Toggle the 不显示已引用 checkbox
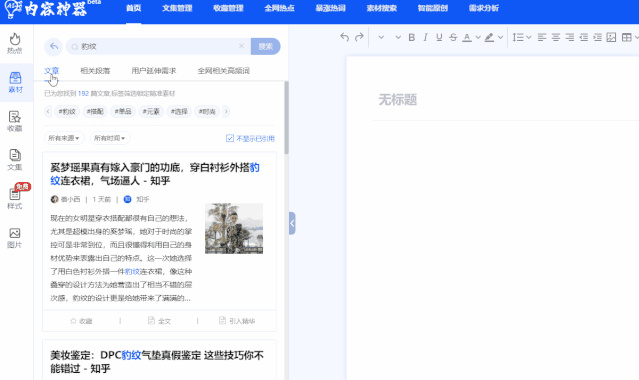 click(x=230, y=138)
